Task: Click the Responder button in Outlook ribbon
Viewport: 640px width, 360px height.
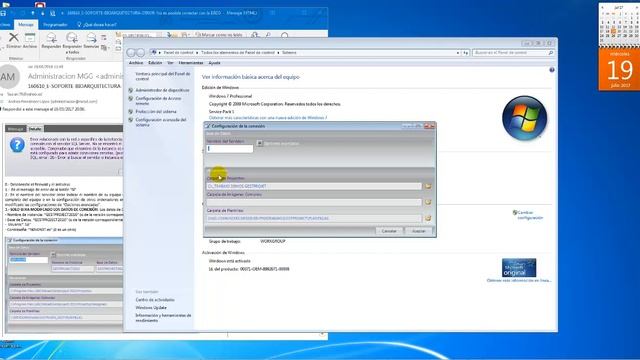Action: (x=51, y=41)
